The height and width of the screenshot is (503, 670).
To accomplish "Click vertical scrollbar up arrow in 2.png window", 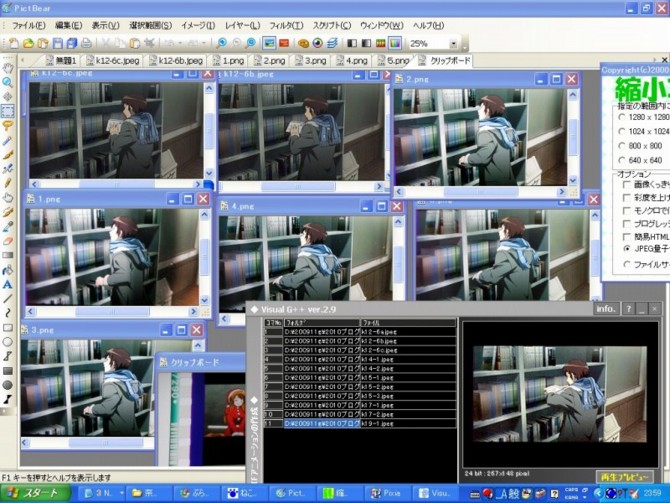I will coord(573,94).
